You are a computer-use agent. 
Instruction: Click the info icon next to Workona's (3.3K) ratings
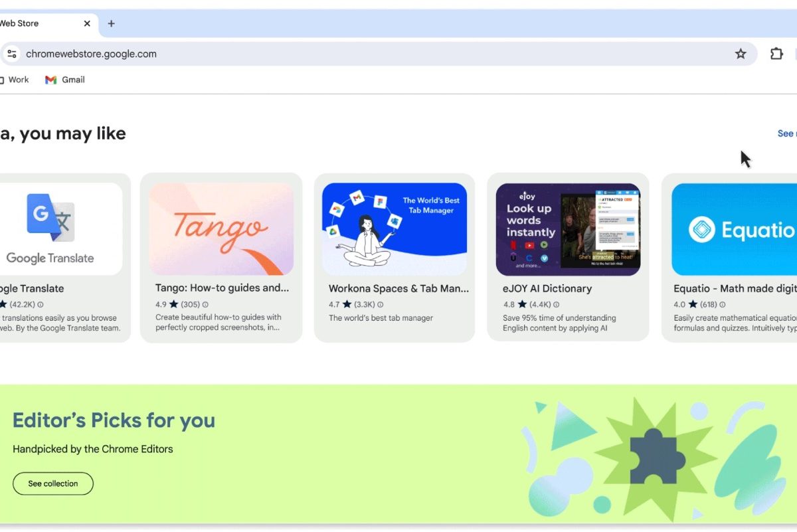pos(381,305)
